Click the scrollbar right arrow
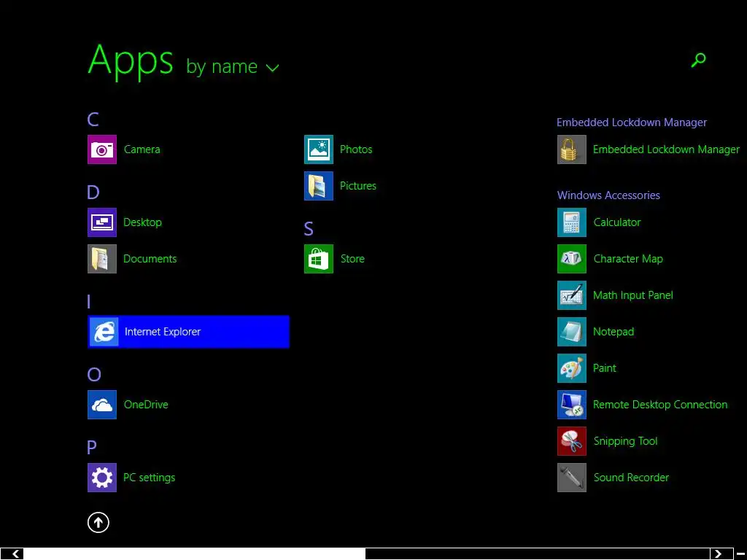Screen dimensions: 747x560 point(718,554)
